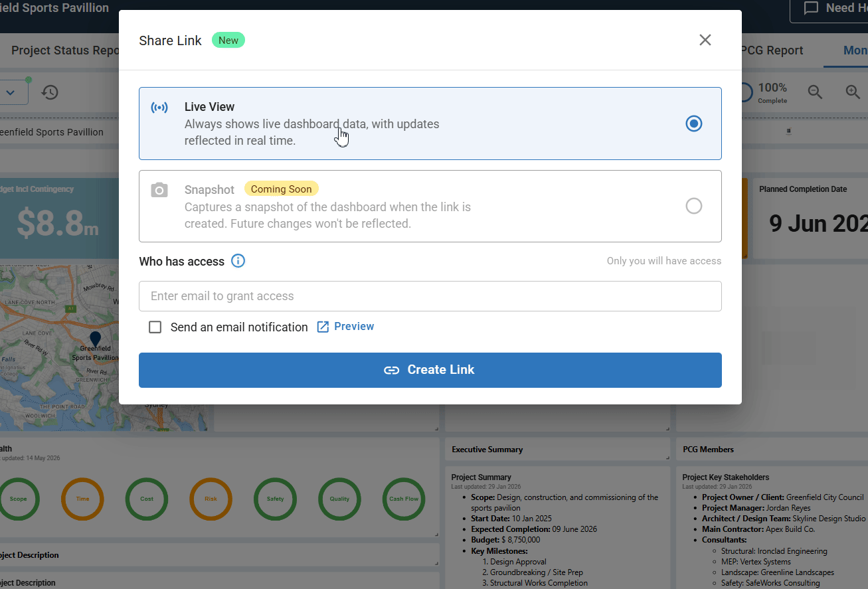Click the Planned Completion Date label

click(803, 189)
